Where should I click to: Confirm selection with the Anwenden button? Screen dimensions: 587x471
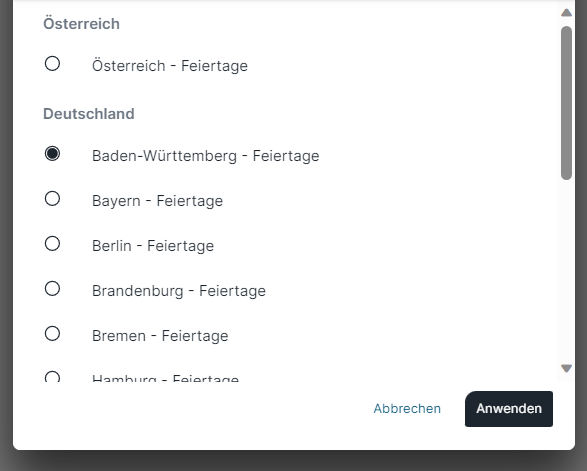(x=509, y=409)
